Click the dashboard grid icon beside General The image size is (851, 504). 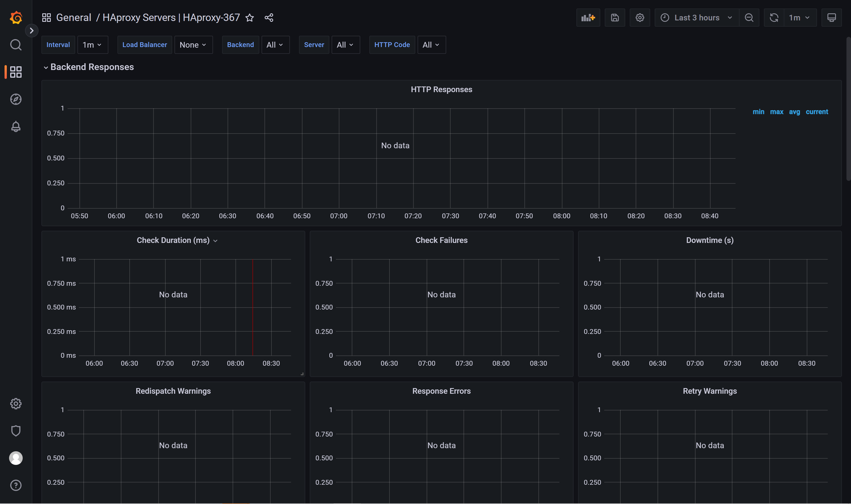(47, 17)
